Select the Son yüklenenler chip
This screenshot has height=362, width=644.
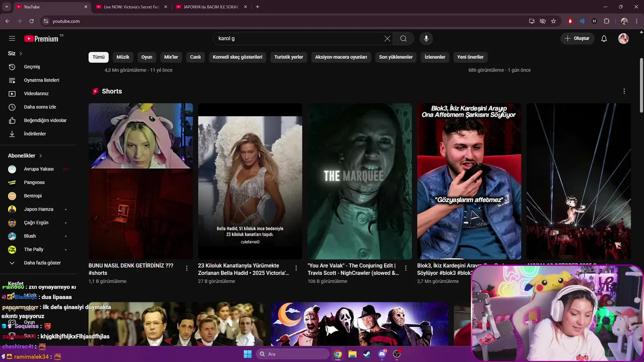click(396, 57)
